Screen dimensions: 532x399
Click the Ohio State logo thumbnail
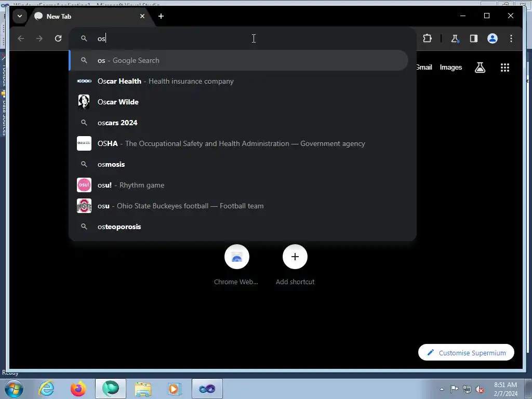84,206
